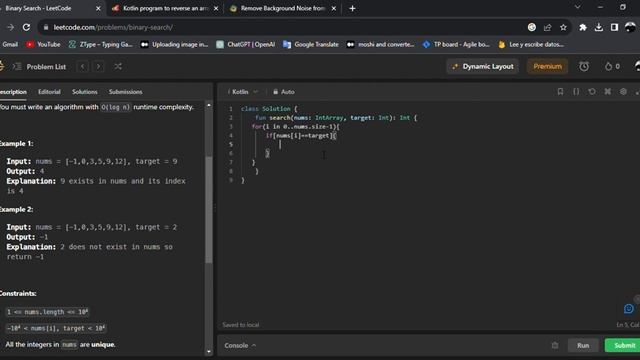This screenshot has width=640, height=360.
Task: Open the new tab plus button
Action: point(352,8)
